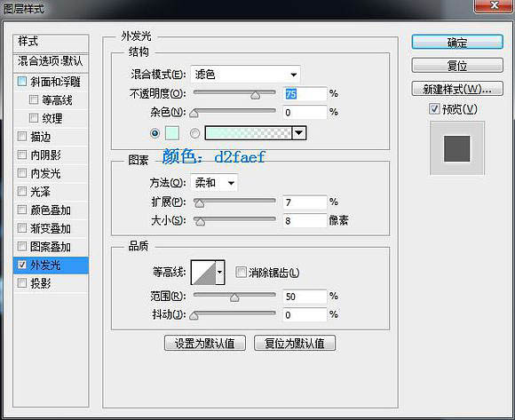Viewport: 515px width, 420px height.
Task: Click the 不透明度 value field 75
Action: (305, 94)
